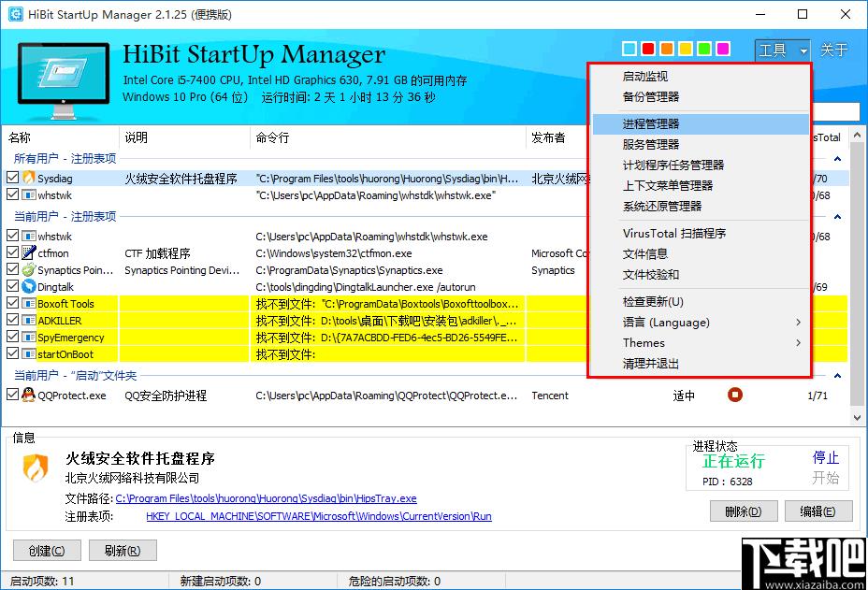Choose 文件校验和 menu item

[x=700, y=275]
